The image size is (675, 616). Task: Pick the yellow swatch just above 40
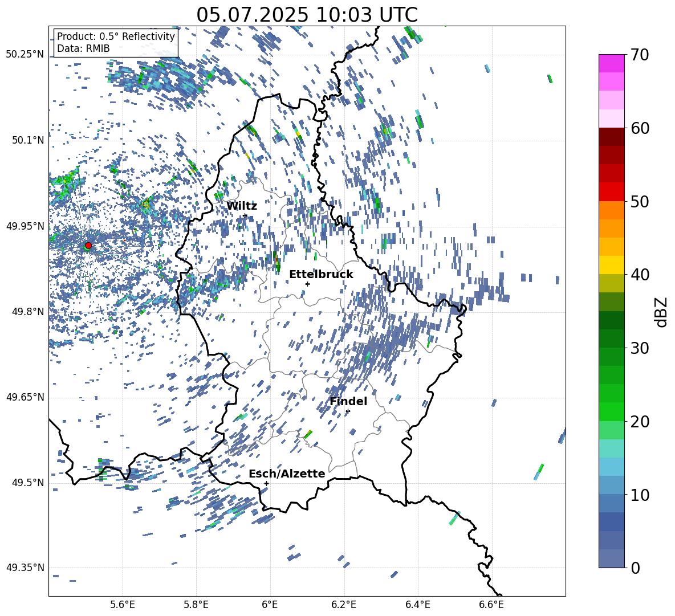611,265
